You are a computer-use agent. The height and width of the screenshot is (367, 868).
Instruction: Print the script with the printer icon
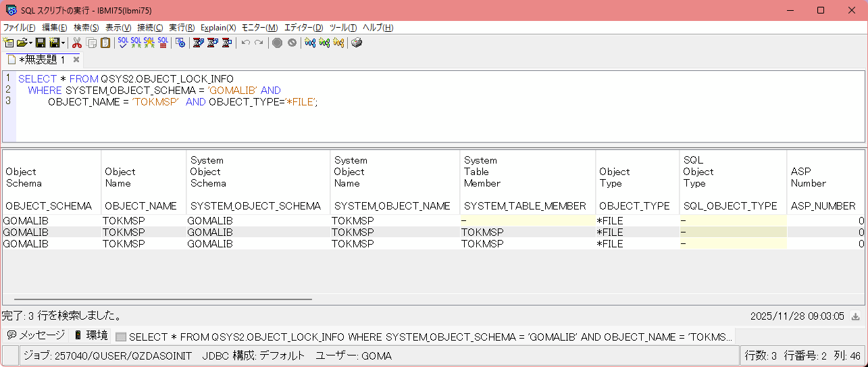[357, 43]
